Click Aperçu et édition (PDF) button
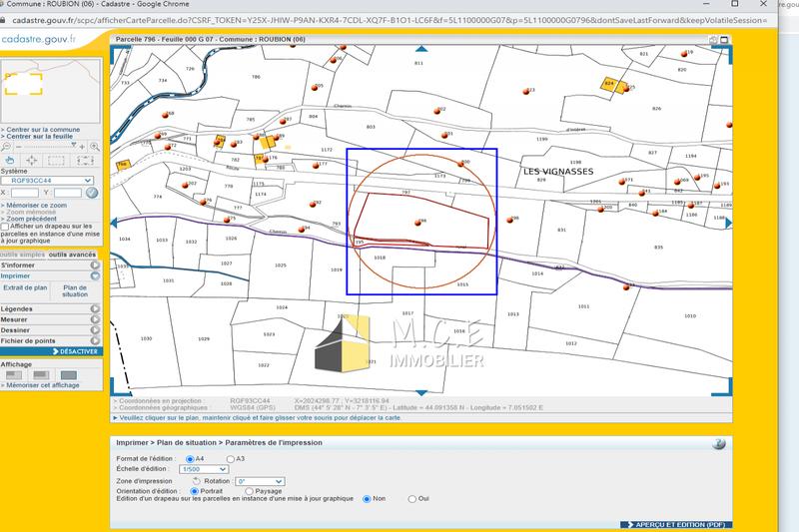Viewport: 799px width, 532px height. tap(676, 524)
